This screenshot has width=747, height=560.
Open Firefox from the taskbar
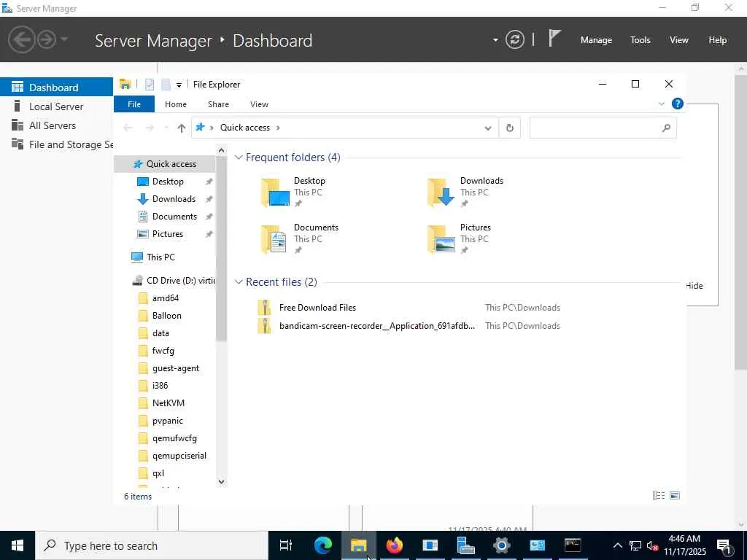pos(394,545)
